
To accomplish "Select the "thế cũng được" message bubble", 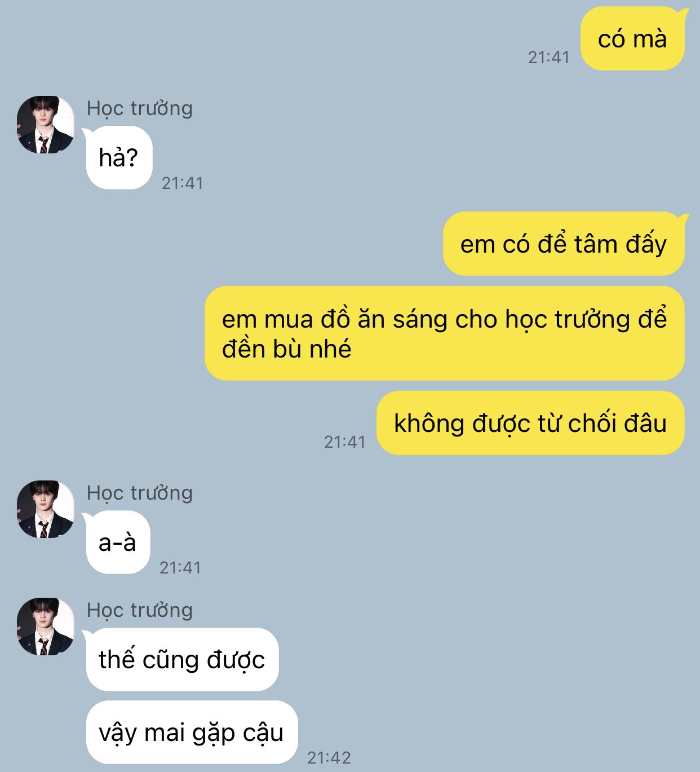I will pos(182,659).
